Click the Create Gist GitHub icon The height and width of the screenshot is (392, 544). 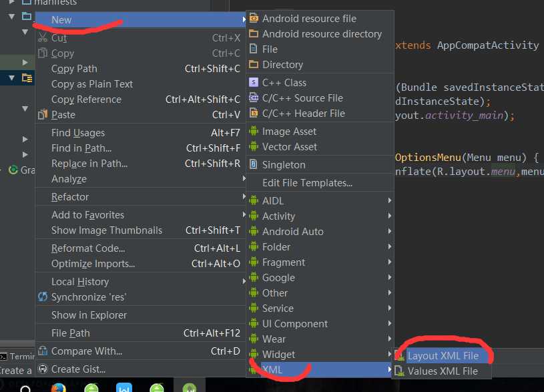click(42, 369)
